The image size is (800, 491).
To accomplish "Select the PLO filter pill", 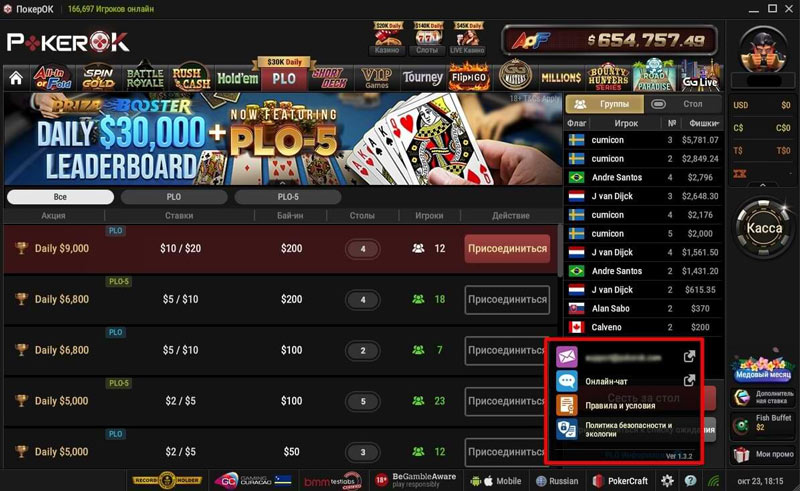I will (x=173, y=197).
